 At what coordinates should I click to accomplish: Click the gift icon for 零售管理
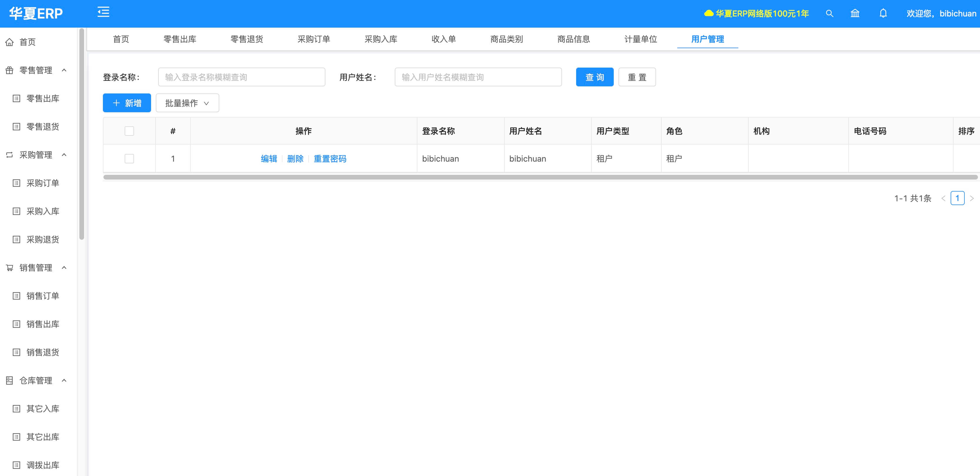pos(9,70)
